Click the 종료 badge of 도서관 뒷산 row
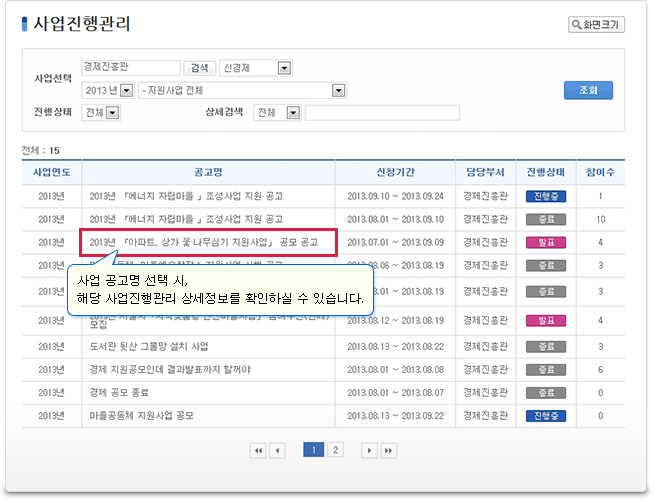The image size is (654, 501). [x=546, y=347]
